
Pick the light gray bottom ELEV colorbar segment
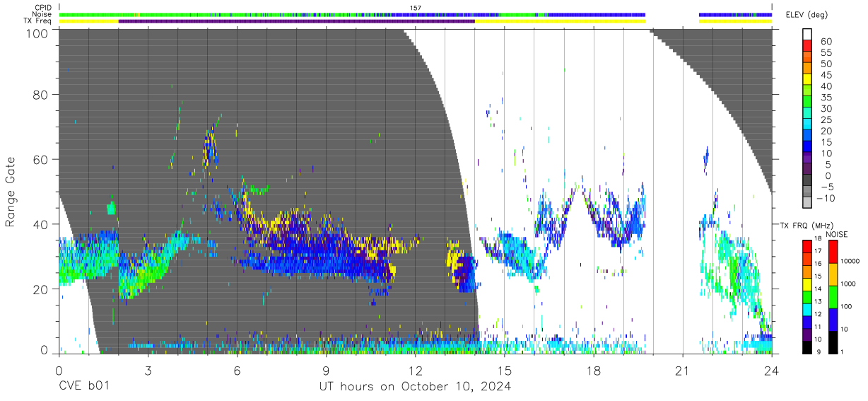click(808, 203)
